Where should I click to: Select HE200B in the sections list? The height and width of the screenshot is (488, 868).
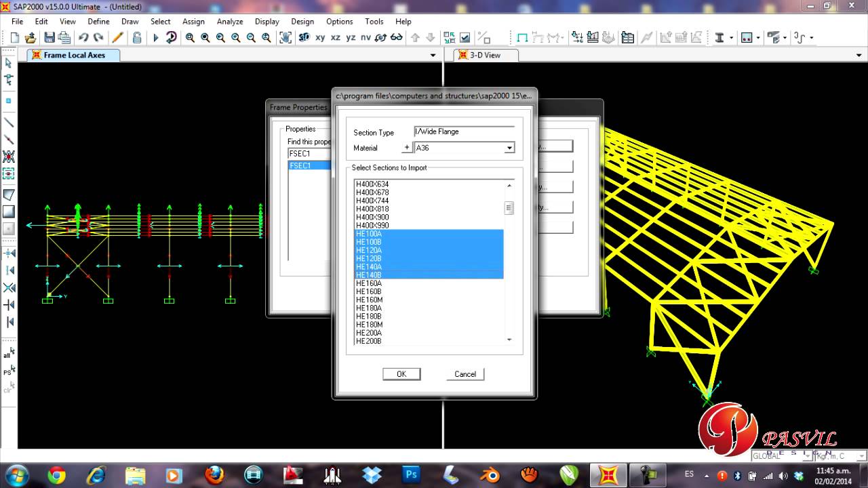tap(429, 341)
